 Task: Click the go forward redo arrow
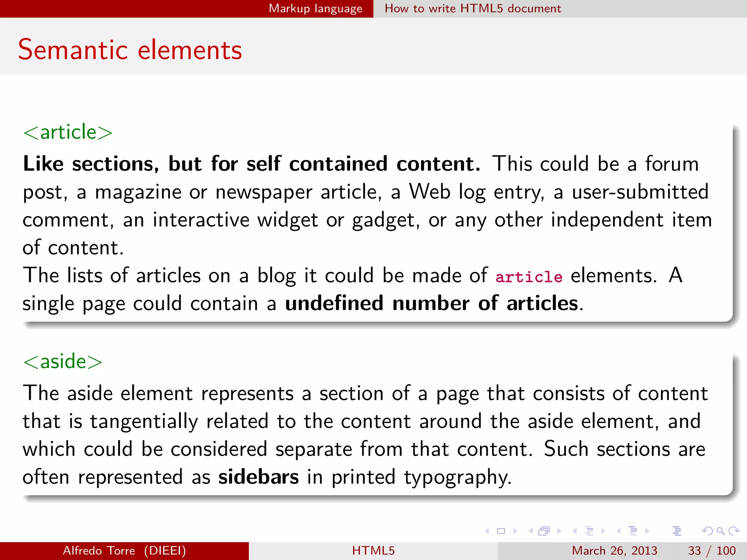[x=734, y=531]
